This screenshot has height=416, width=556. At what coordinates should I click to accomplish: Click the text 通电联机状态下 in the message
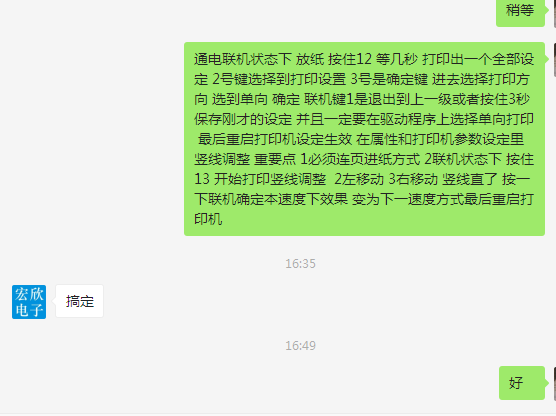tap(243, 59)
